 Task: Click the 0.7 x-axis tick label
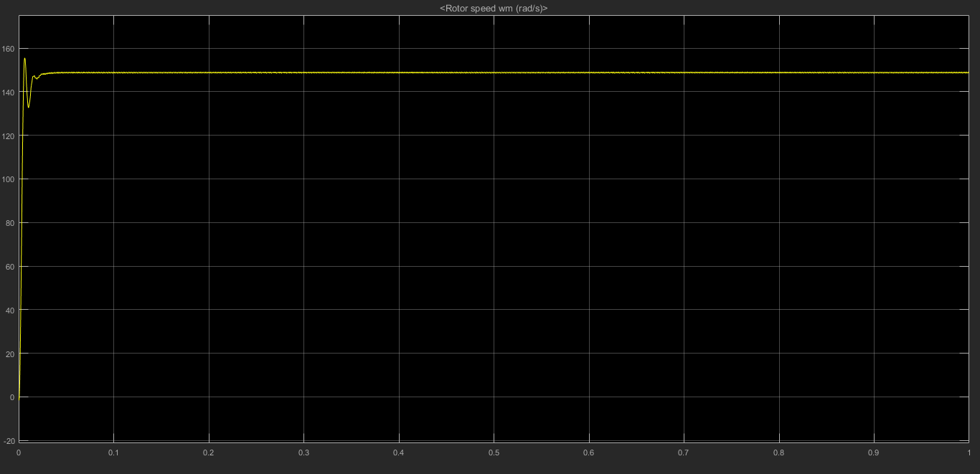(684, 452)
